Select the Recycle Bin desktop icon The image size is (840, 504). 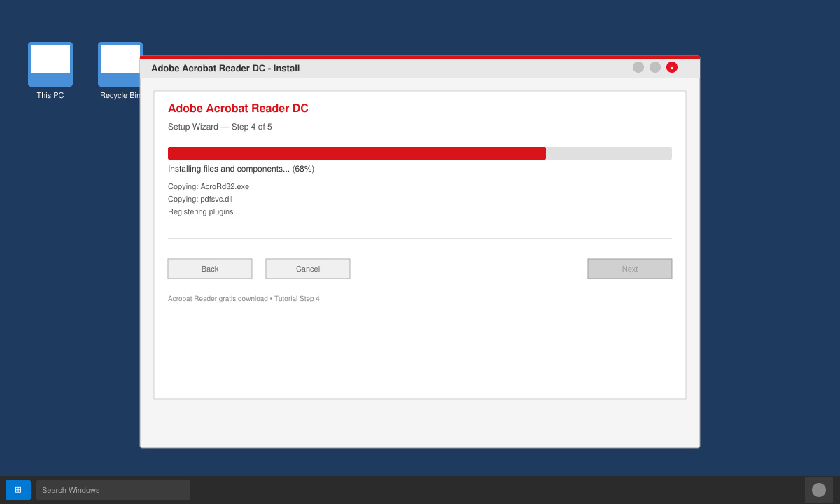119,64
